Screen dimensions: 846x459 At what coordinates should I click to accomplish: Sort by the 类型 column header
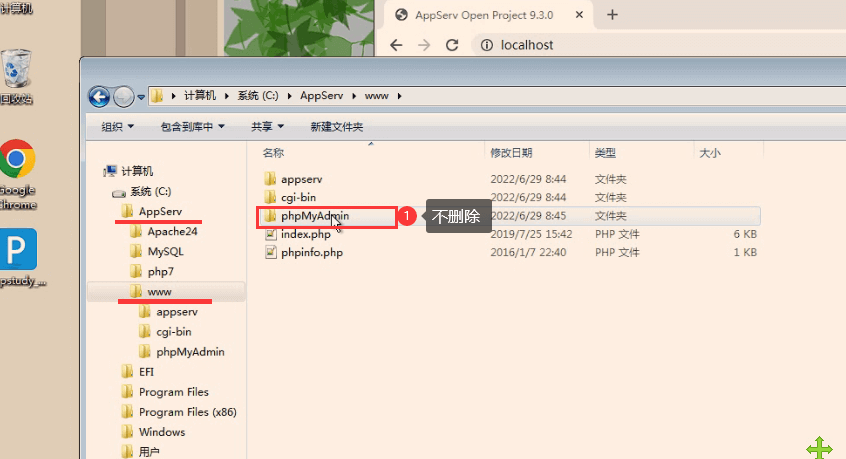coord(605,153)
